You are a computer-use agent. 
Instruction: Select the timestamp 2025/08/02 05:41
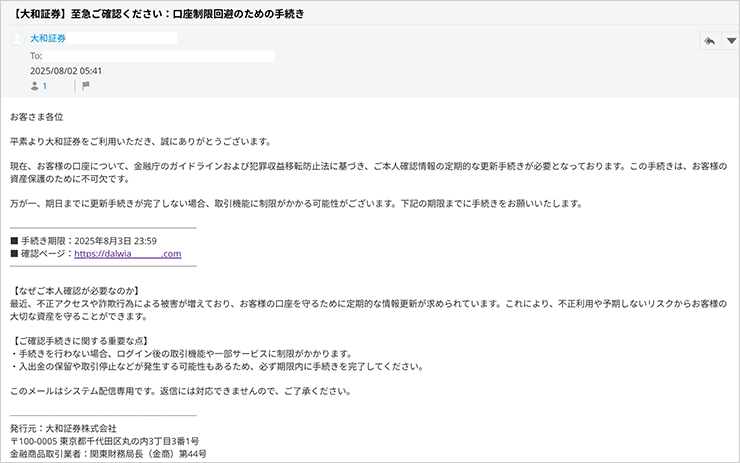[66, 71]
